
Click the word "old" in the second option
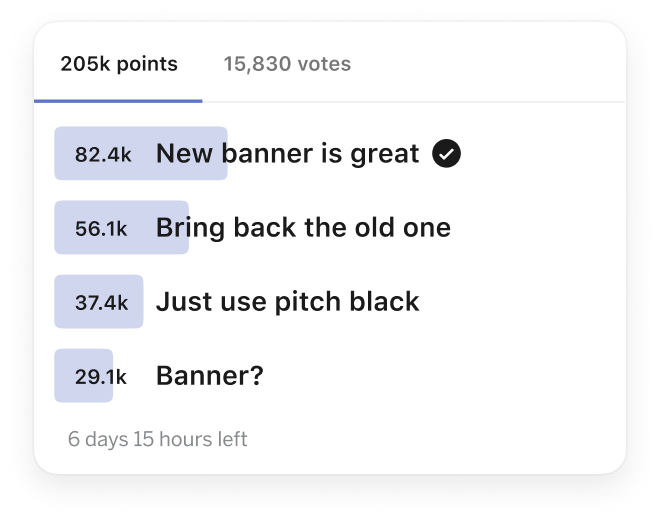click(x=376, y=228)
